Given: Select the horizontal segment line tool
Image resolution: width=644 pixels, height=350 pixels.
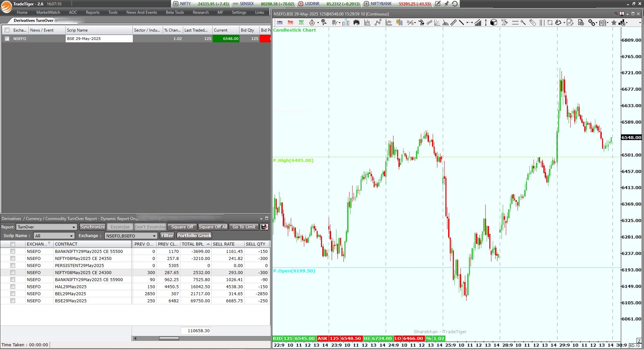Looking at the screenshot, I should pyautogui.click(x=470, y=23).
